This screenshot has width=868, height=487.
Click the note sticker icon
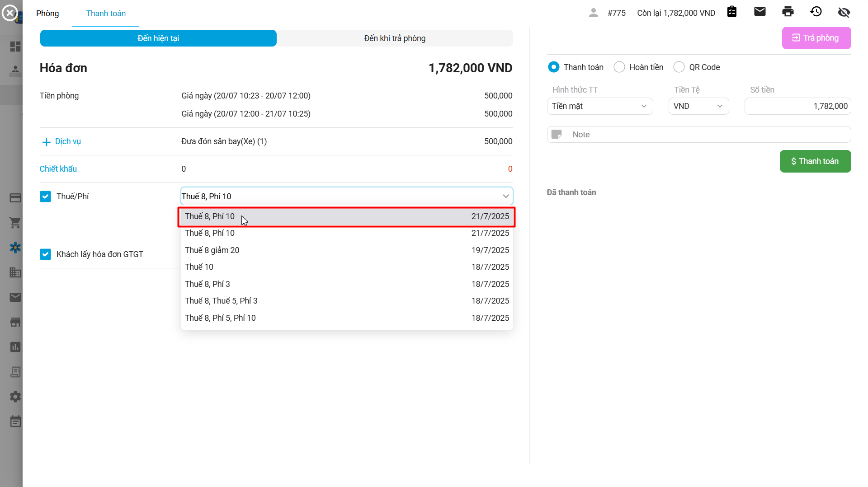[557, 135]
